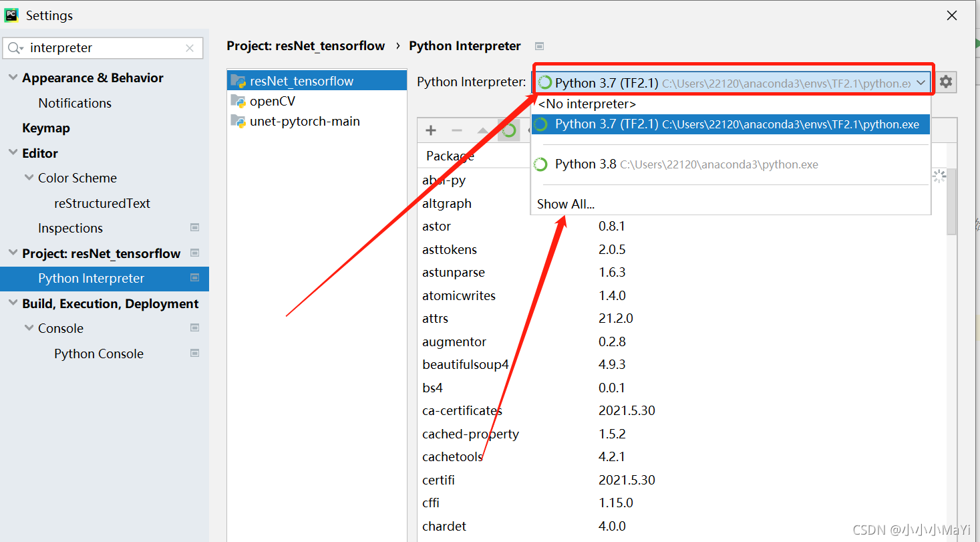The width and height of the screenshot is (980, 542).
Task: Click the search magnifier icon in the settings filter
Action: coord(16,48)
